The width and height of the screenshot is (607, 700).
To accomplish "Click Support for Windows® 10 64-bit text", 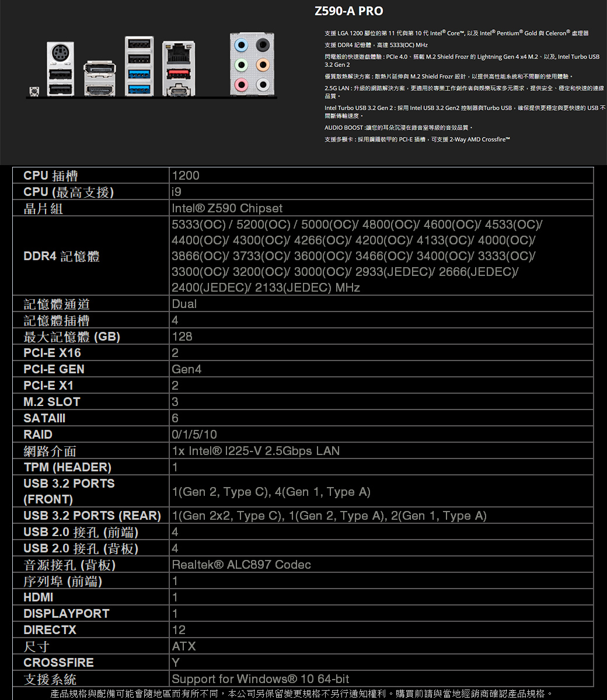I will pyautogui.click(x=260, y=679).
